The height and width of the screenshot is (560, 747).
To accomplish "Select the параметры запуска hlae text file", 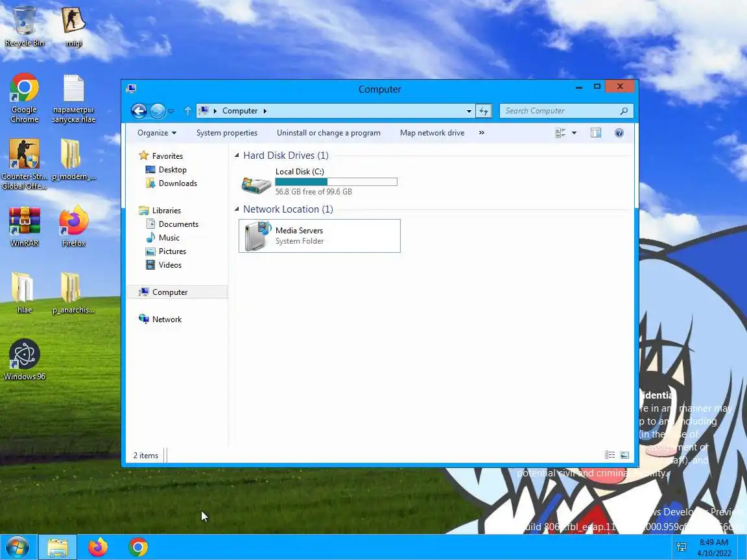I will 73,99.
